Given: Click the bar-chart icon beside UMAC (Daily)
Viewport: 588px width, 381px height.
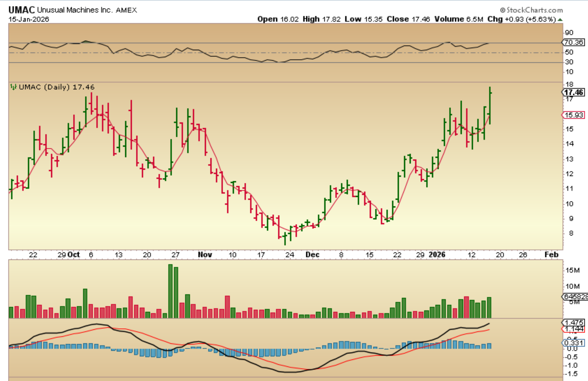Looking at the screenshot, I should (x=13, y=87).
